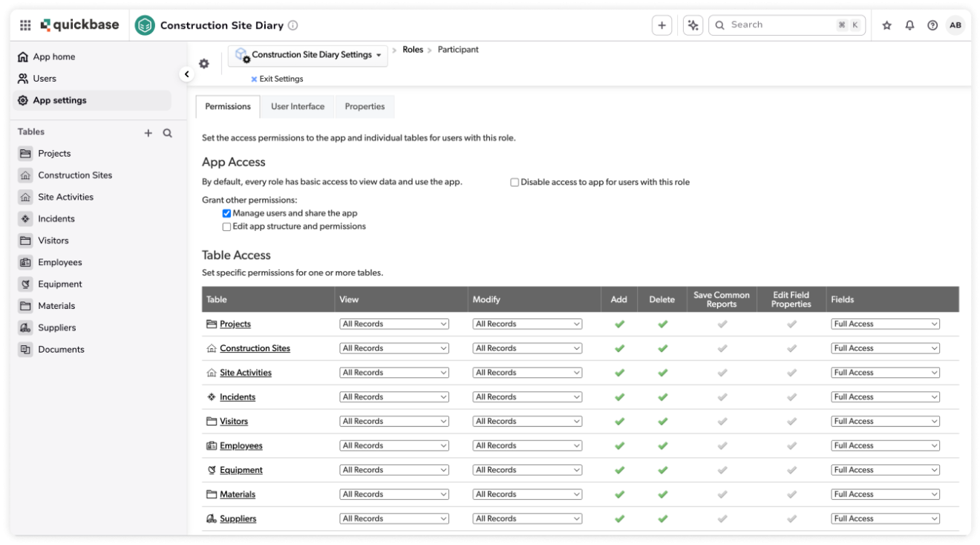Check Disable access to app for this role
This screenshot has width=980, height=545.
(x=513, y=182)
